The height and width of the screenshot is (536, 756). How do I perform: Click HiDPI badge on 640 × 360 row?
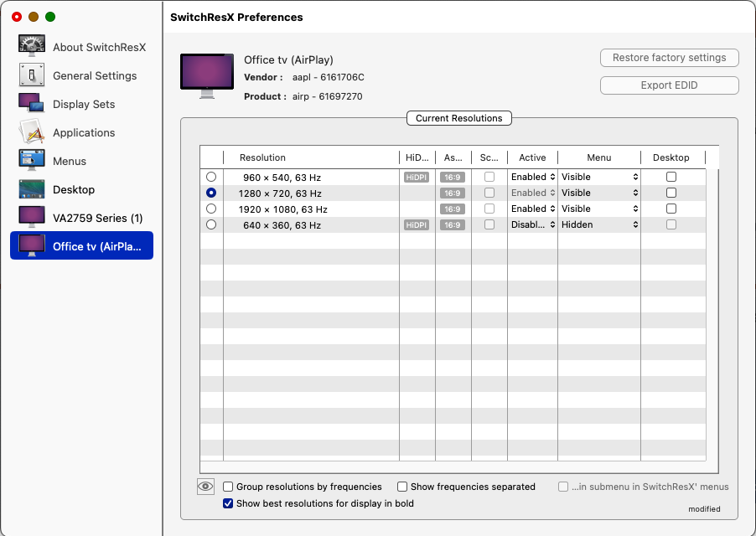(417, 225)
